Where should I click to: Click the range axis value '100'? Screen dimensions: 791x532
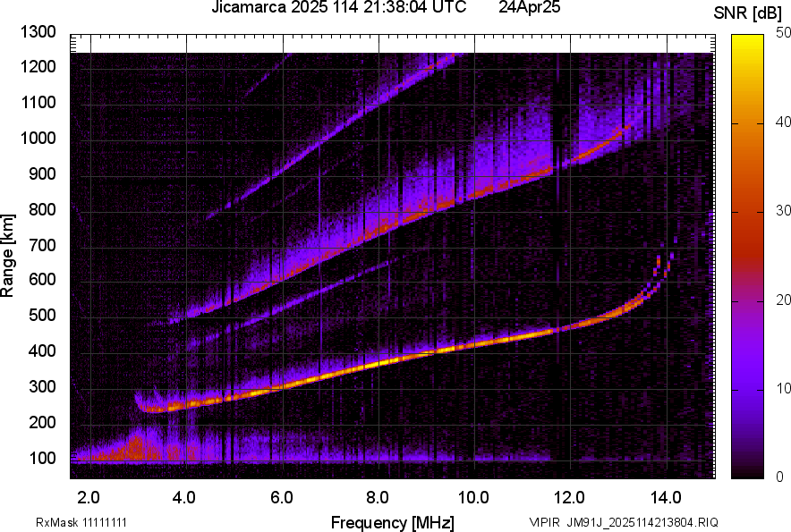pyautogui.click(x=42, y=458)
